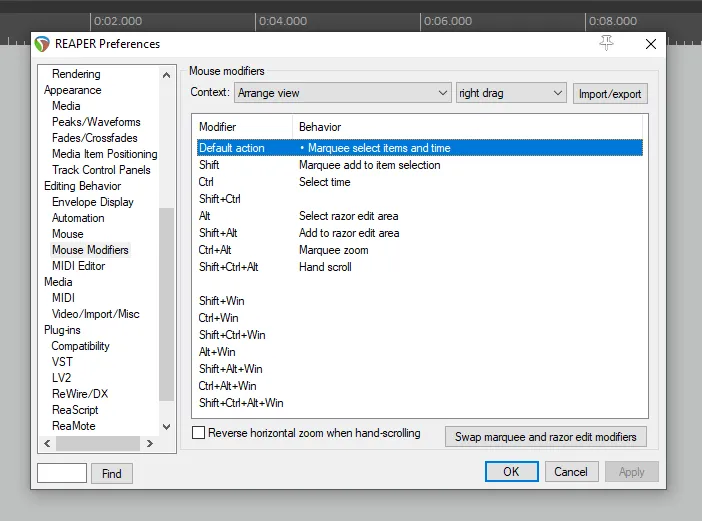Enable Reverse horizontal zoom when hand-scrolling
This screenshot has height=521, width=702.
(198, 433)
